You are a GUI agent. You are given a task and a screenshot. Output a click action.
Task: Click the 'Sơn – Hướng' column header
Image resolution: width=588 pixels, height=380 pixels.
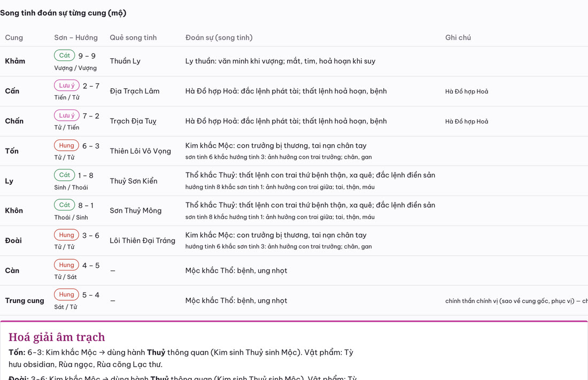click(x=76, y=37)
